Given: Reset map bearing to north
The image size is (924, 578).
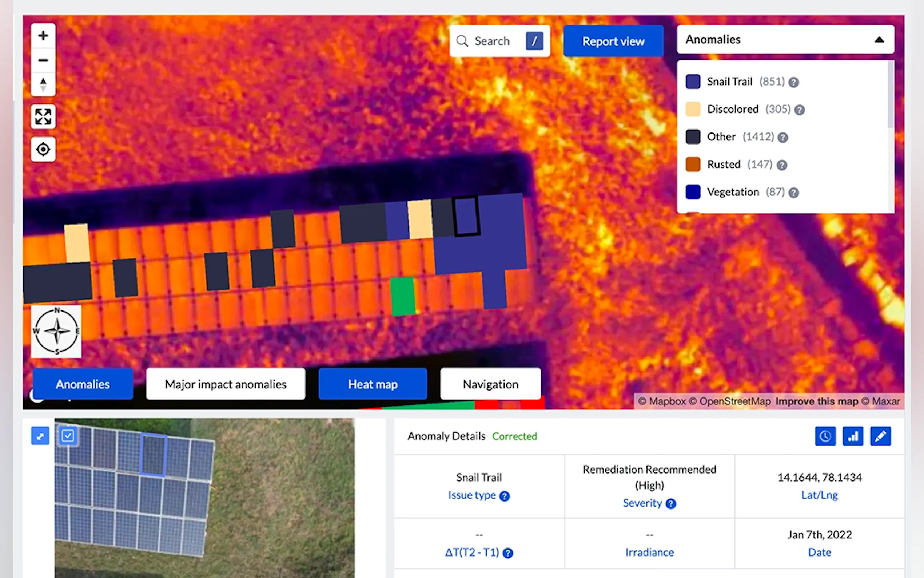Looking at the screenshot, I should [43, 84].
